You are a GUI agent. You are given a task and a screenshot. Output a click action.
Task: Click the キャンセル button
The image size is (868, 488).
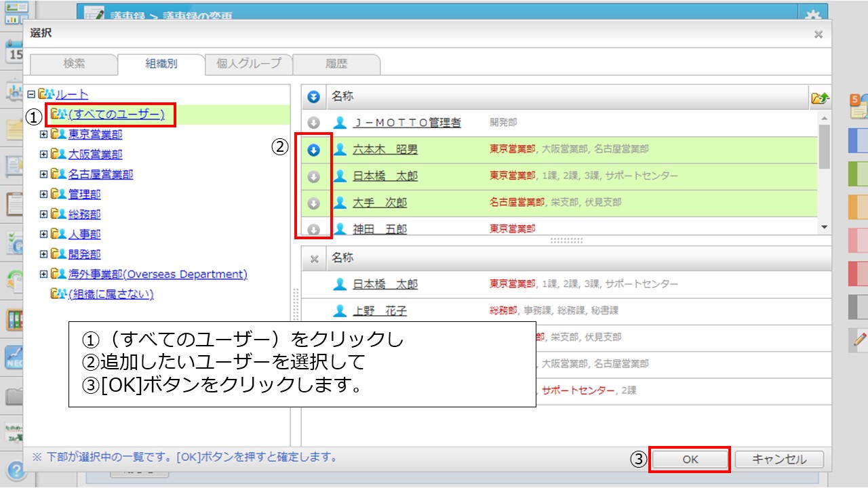click(x=779, y=459)
